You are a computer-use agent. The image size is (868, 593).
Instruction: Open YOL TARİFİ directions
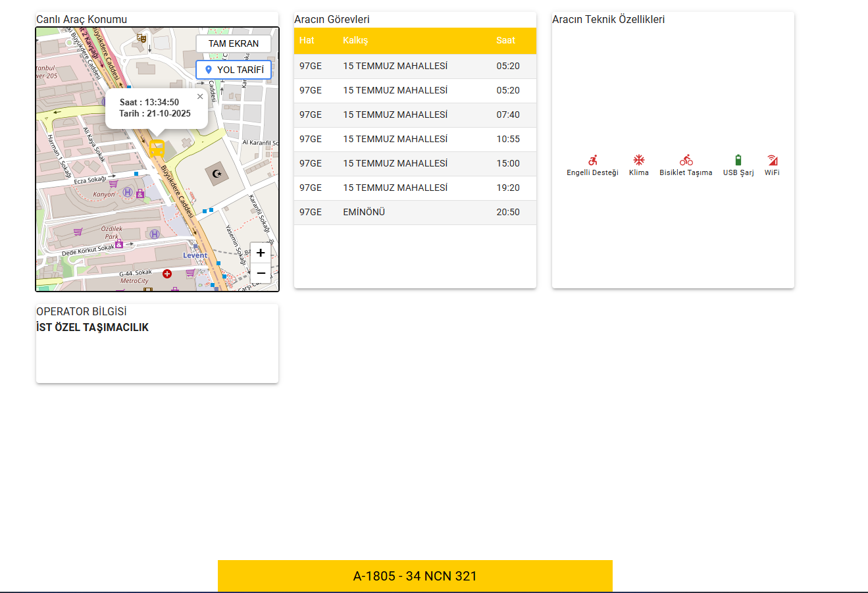click(234, 70)
